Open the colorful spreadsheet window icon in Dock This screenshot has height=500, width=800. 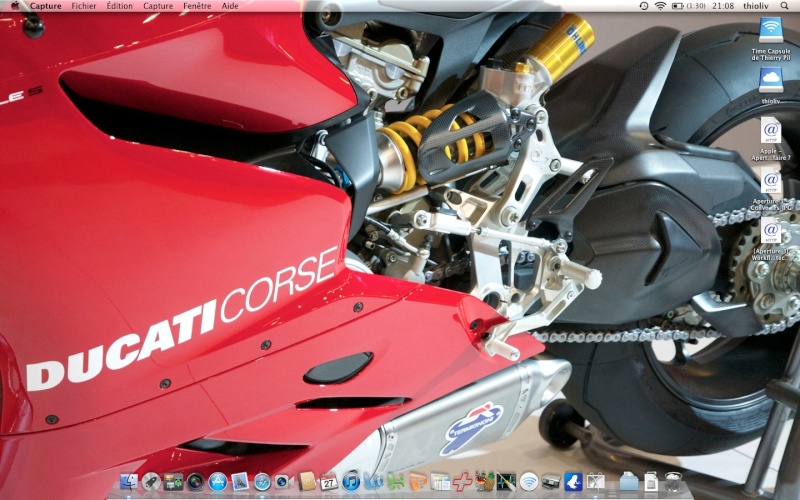440,481
